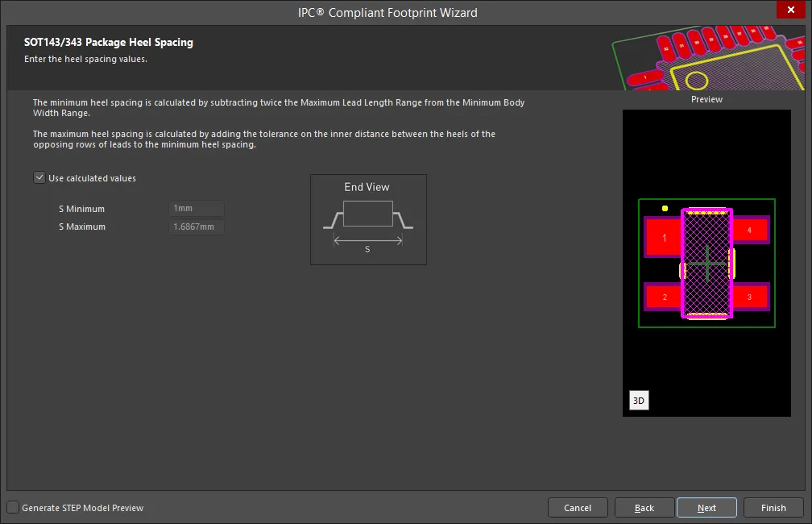Click the Generate STEP Model Preview label

click(83, 508)
